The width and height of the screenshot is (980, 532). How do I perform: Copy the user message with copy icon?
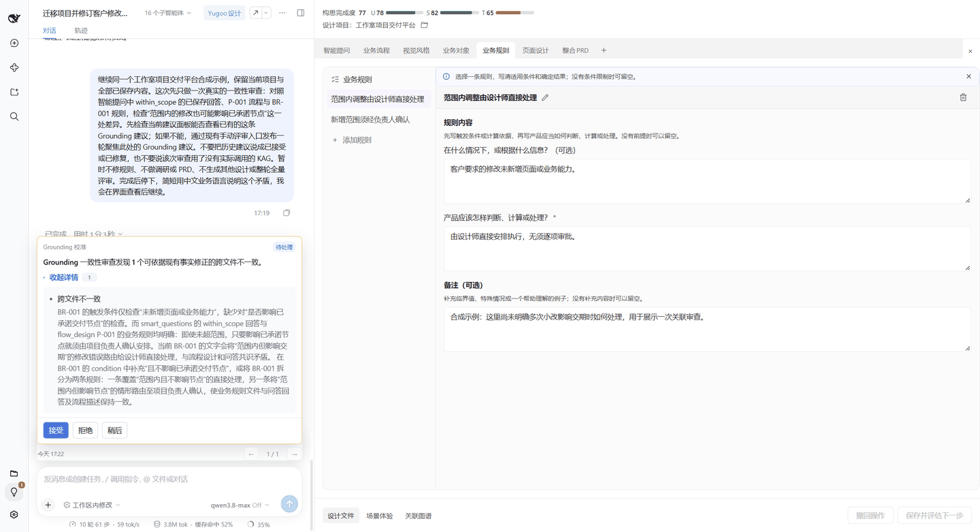287,213
